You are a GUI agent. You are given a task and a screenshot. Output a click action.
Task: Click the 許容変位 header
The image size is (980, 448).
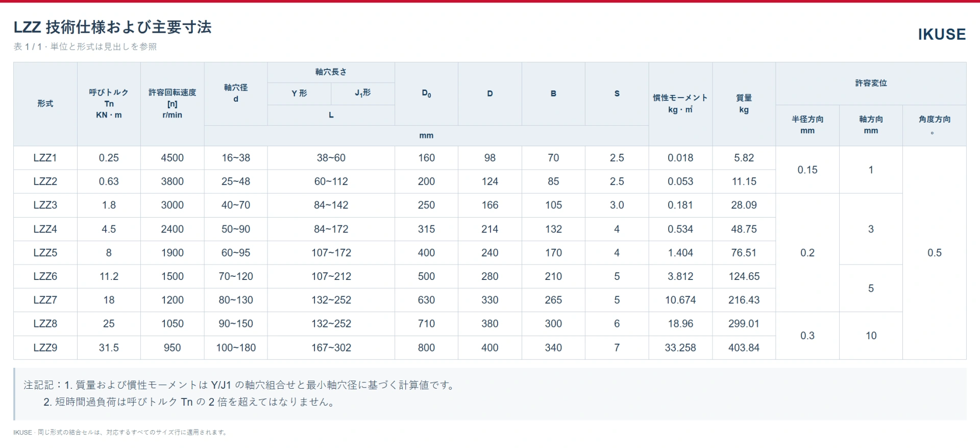point(871,83)
